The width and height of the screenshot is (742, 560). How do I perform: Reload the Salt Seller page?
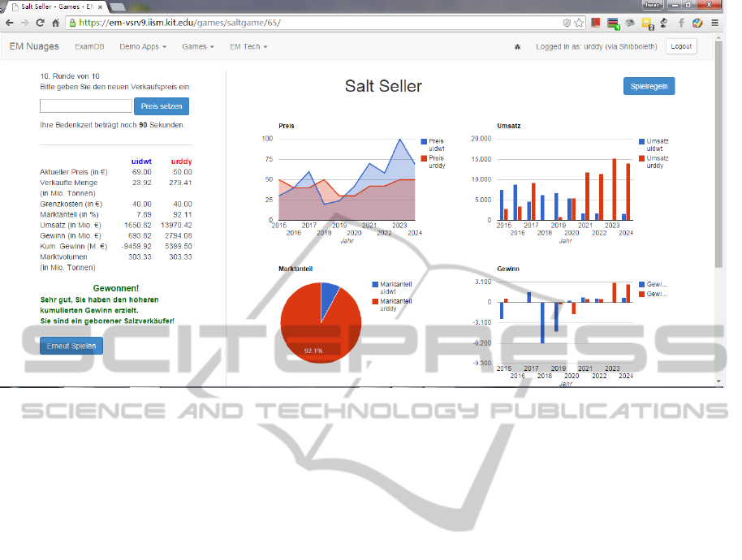click(x=39, y=23)
